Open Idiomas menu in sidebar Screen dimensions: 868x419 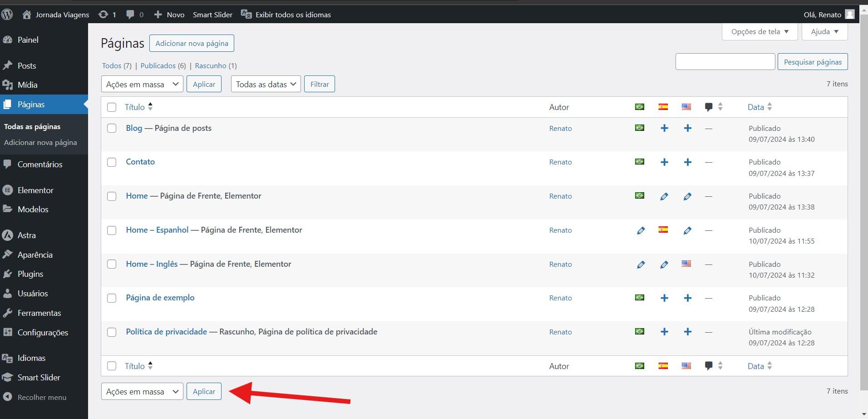click(x=44, y=358)
